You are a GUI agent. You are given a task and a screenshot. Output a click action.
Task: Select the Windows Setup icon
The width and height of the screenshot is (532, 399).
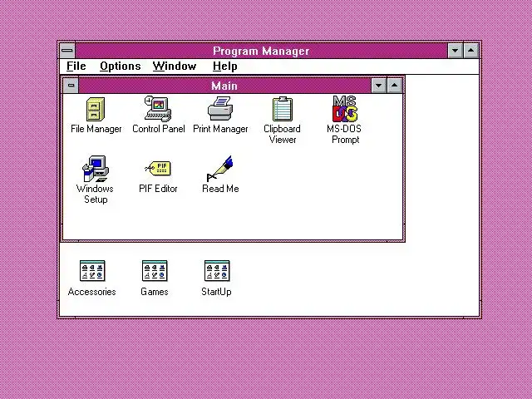96,169
